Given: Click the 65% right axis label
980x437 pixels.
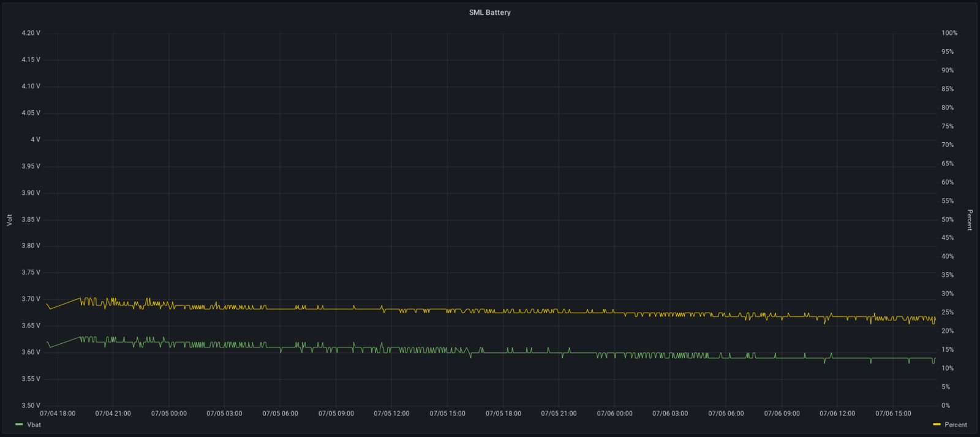Looking at the screenshot, I should pyautogui.click(x=948, y=164).
